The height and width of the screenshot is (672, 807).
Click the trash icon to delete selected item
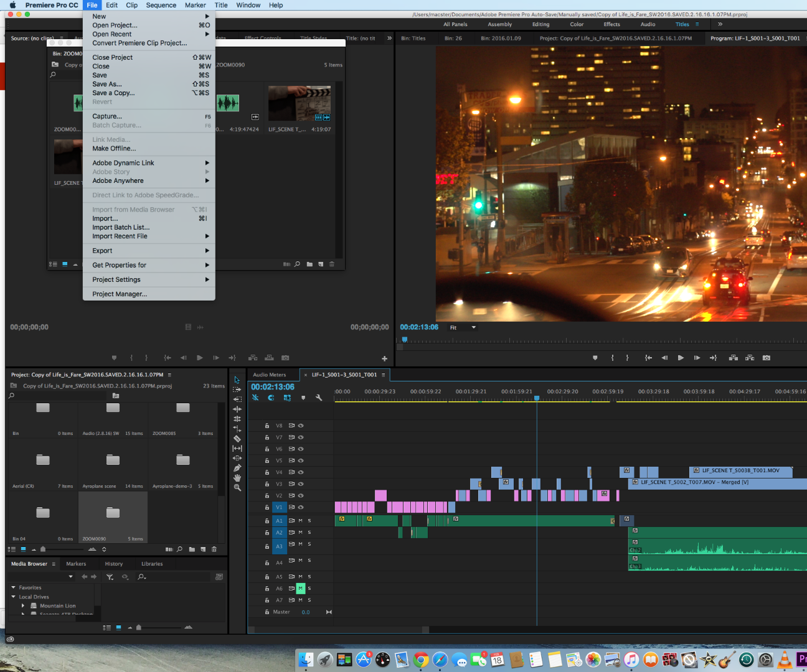click(214, 549)
